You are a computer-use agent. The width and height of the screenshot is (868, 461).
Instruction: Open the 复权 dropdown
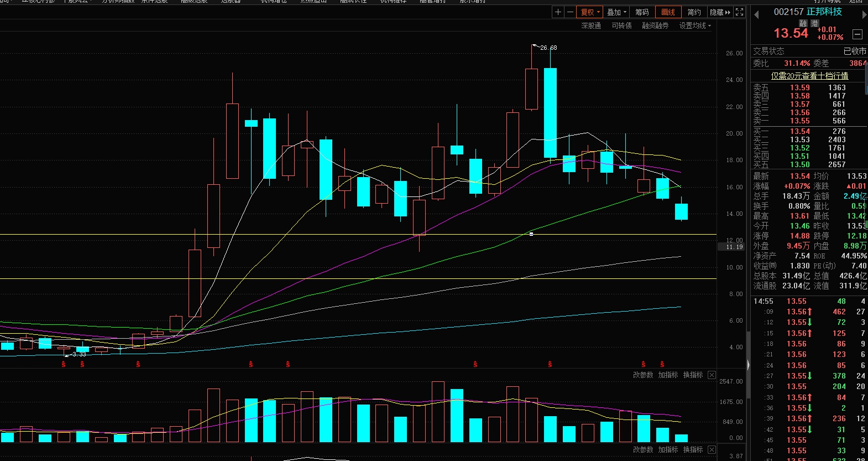(x=590, y=12)
